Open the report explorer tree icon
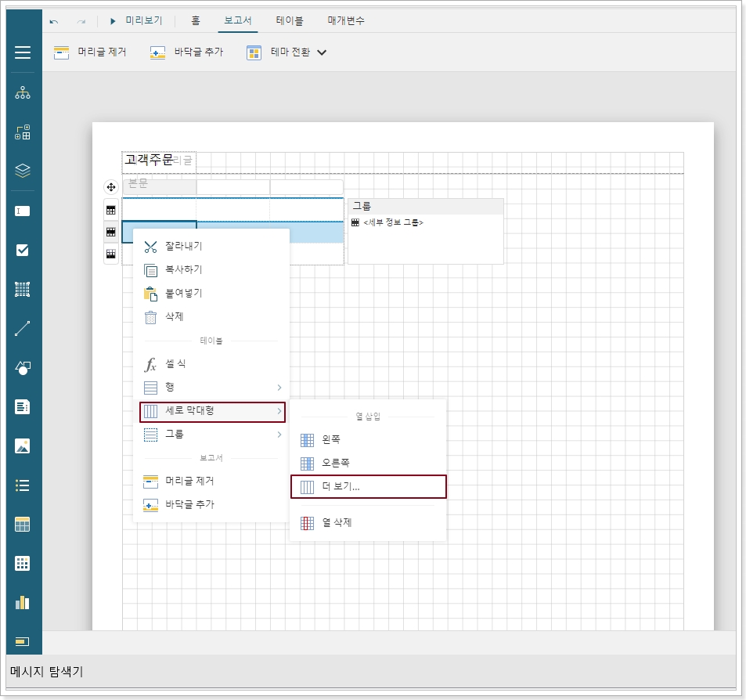This screenshot has width=746, height=700. coord(23,93)
